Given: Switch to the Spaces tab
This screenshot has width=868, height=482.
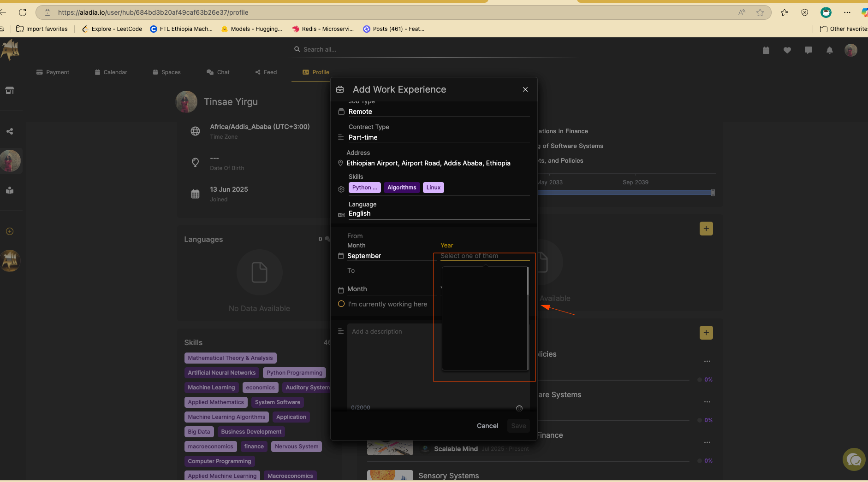Looking at the screenshot, I should (x=166, y=72).
